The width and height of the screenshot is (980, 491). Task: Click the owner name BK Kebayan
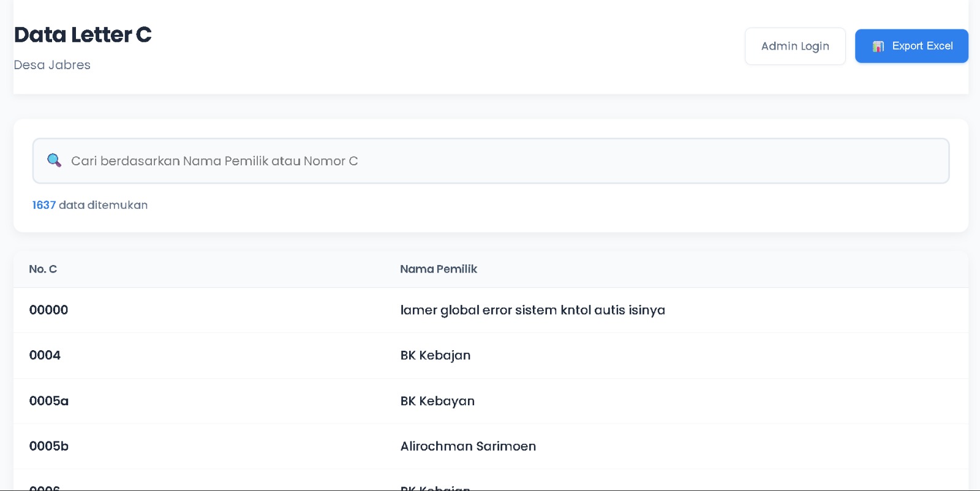click(437, 401)
